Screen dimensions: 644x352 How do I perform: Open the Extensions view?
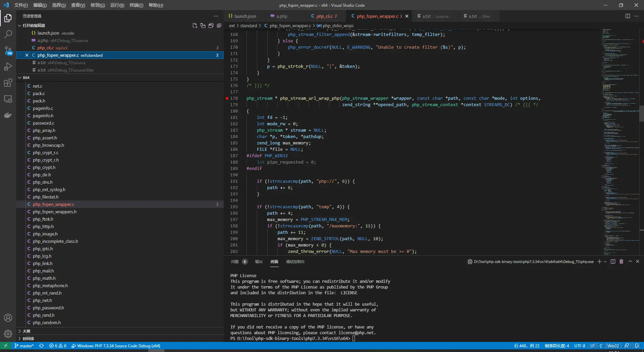[8, 83]
